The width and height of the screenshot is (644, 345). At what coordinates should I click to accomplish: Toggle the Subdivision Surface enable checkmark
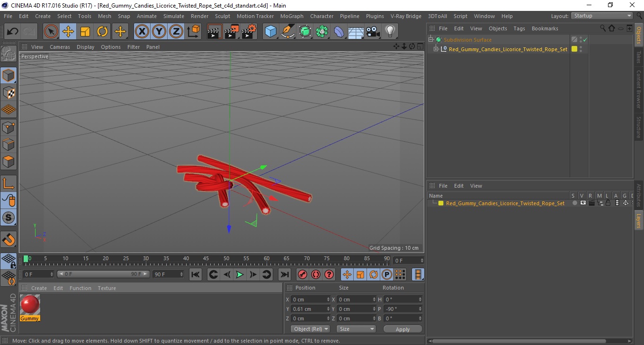585,40
